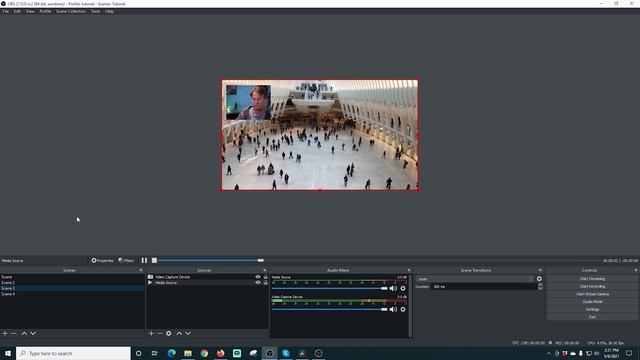Screen dimensions: 640x360
Task: Select 'Scene 4' in the Scenes list
Action: [72, 294]
